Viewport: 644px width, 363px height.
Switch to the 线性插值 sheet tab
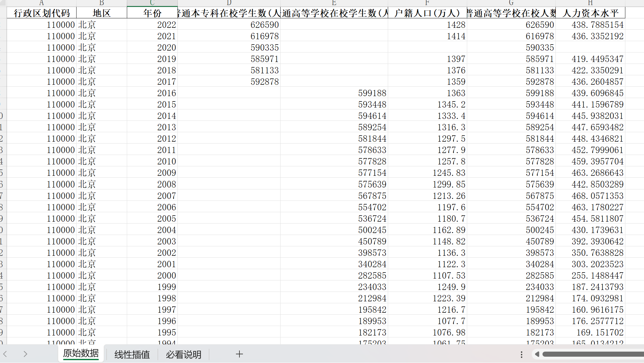coord(132,354)
